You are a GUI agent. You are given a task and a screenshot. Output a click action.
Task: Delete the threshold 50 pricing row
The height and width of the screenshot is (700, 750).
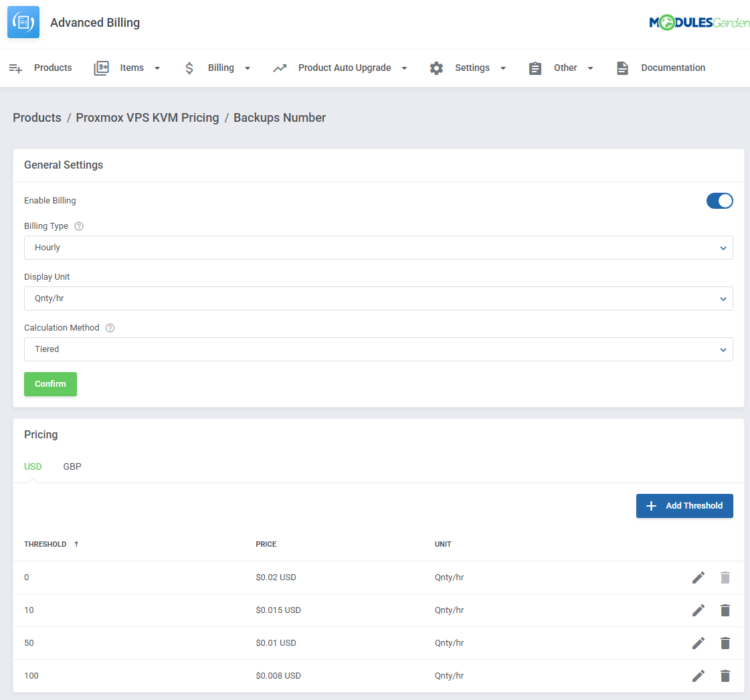(x=725, y=643)
